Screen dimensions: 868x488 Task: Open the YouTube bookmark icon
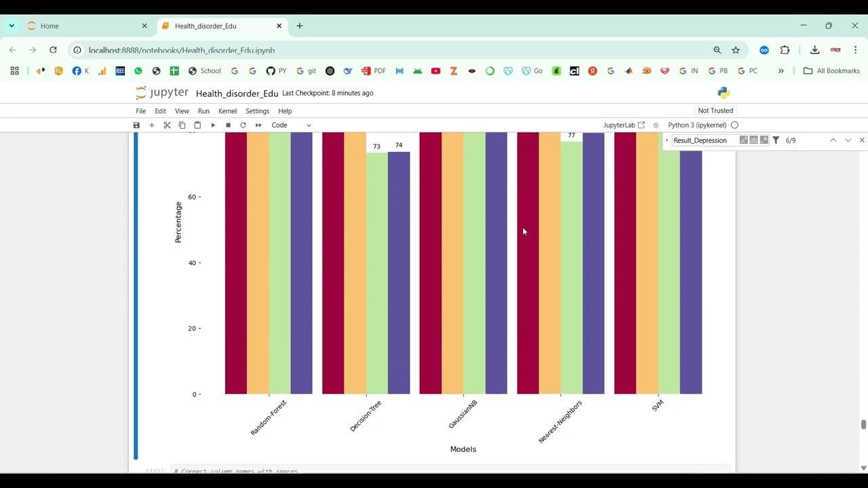click(x=435, y=70)
